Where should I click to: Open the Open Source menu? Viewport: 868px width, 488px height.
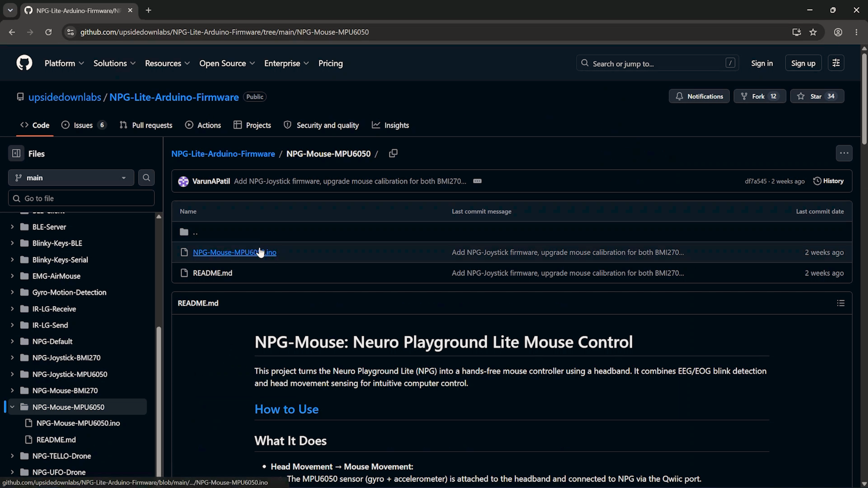(227, 63)
